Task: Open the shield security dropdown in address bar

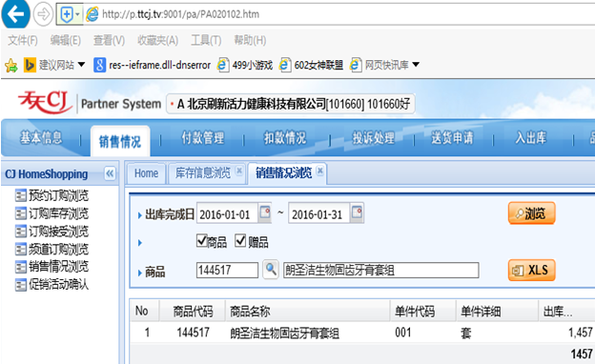Action: coord(77,14)
